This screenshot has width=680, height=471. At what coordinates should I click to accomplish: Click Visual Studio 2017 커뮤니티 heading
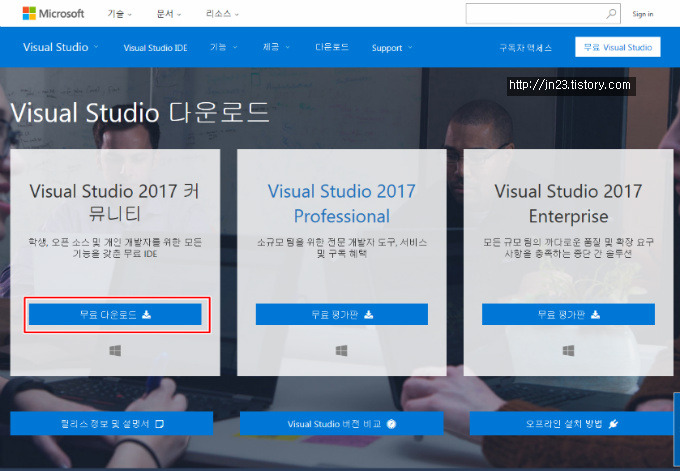115,202
